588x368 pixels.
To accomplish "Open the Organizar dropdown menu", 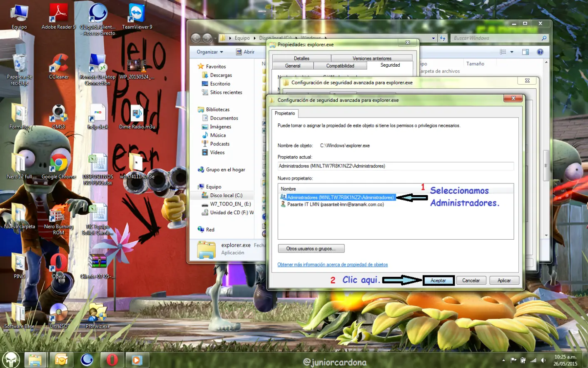I will coord(210,52).
